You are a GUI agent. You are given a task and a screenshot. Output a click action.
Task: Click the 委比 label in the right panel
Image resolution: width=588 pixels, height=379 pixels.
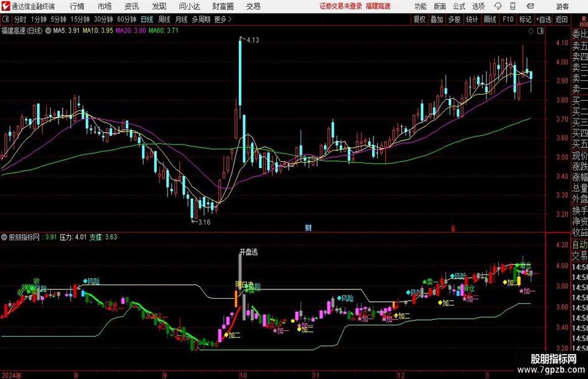[580, 34]
